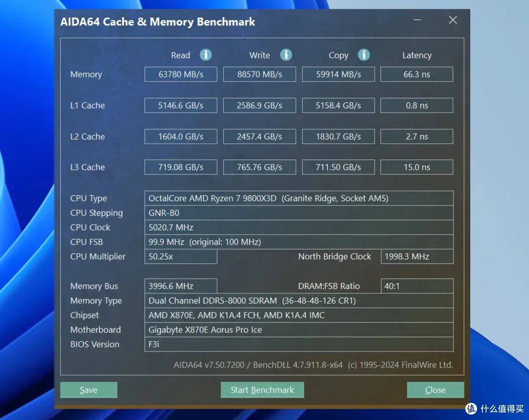Minimize the AIDA64 benchmark window

(x=417, y=20)
